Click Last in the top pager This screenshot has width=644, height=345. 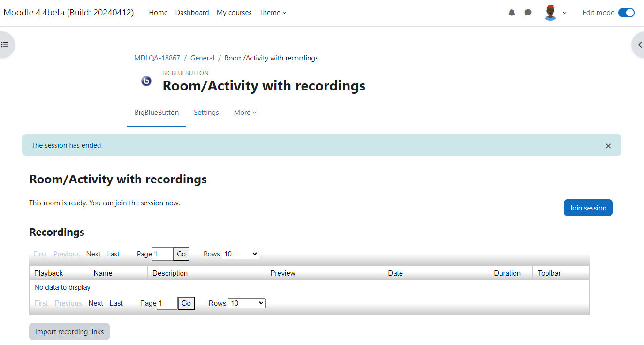pyautogui.click(x=114, y=254)
